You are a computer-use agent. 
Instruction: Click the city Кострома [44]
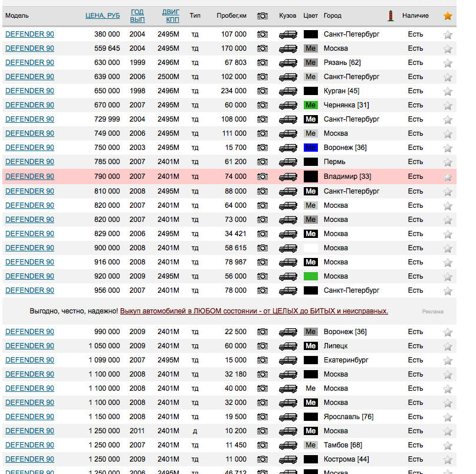click(346, 459)
